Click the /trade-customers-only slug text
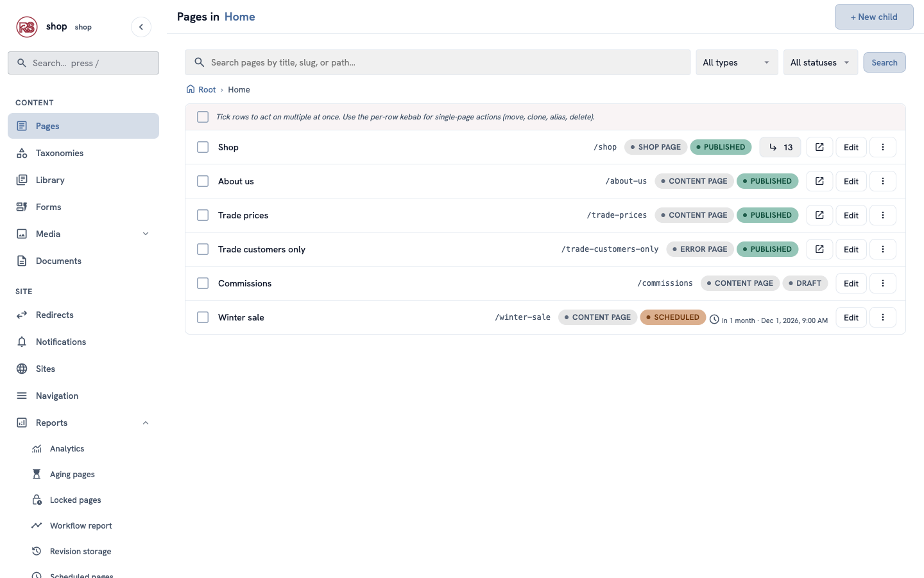 610,249
